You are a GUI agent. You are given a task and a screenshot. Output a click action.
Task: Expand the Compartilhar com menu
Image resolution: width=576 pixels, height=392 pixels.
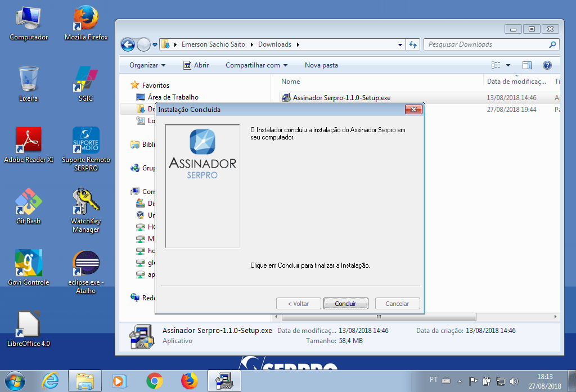pos(256,65)
